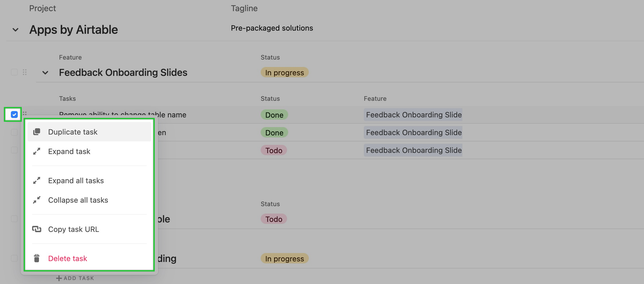Collapse the Feedback Onboarding Slides feature chevron
Viewport: 644px width, 284px height.
(x=45, y=73)
